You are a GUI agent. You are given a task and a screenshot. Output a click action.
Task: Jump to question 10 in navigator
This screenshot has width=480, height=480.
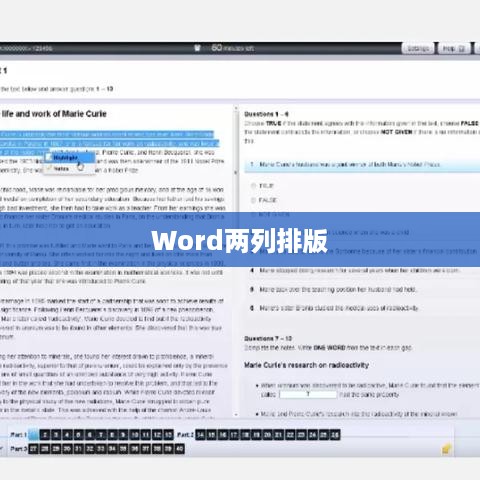(x=134, y=435)
